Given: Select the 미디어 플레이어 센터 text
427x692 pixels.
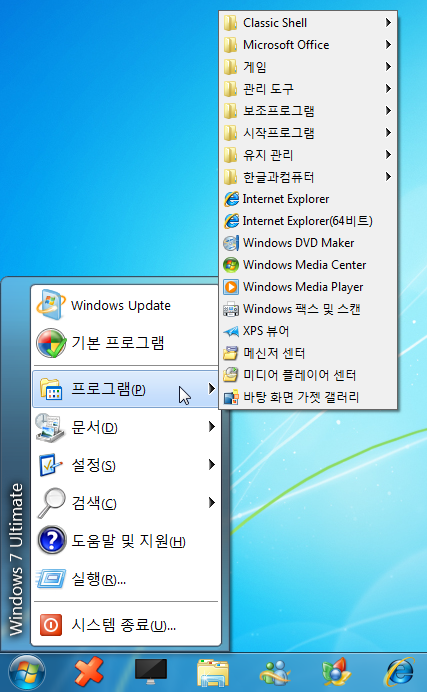Looking at the screenshot, I should click(x=300, y=375).
